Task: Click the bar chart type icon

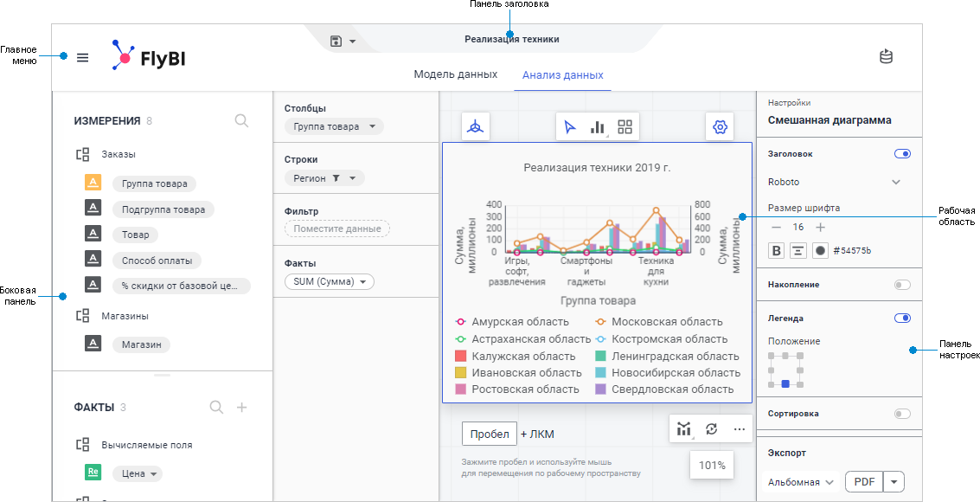Action: click(597, 127)
